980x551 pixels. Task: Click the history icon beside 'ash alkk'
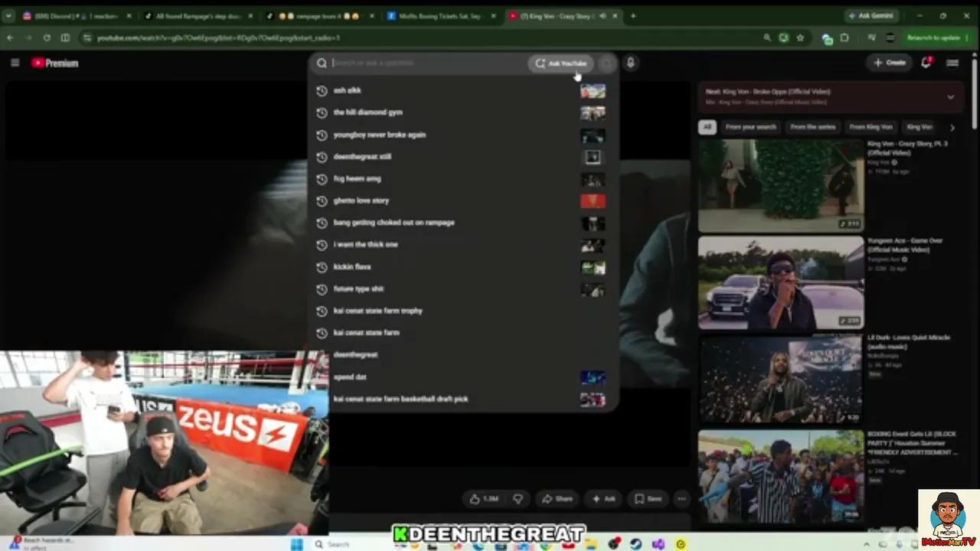(322, 90)
